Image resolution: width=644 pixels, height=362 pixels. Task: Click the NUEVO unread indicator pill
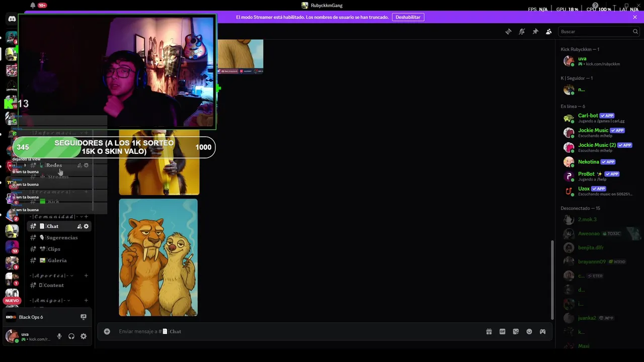tap(12, 301)
